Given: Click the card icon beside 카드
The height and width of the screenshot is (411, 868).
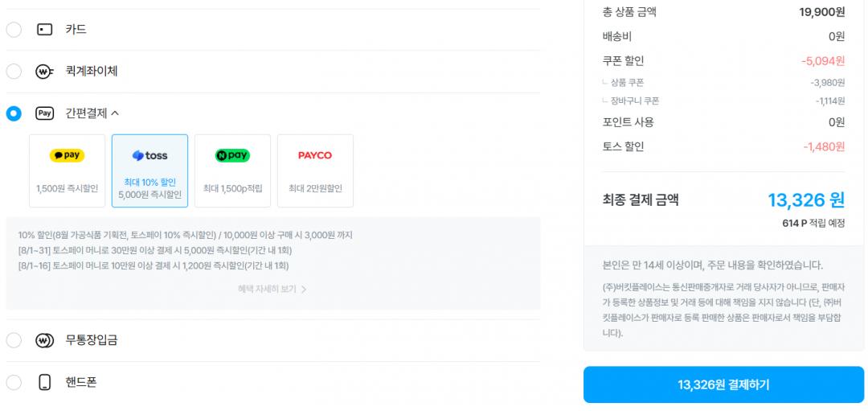Looking at the screenshot, I should [x=44, y=29].
